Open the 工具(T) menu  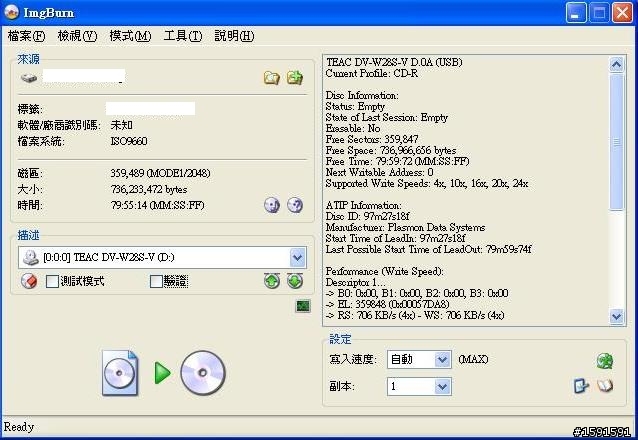tap(183, 36)
